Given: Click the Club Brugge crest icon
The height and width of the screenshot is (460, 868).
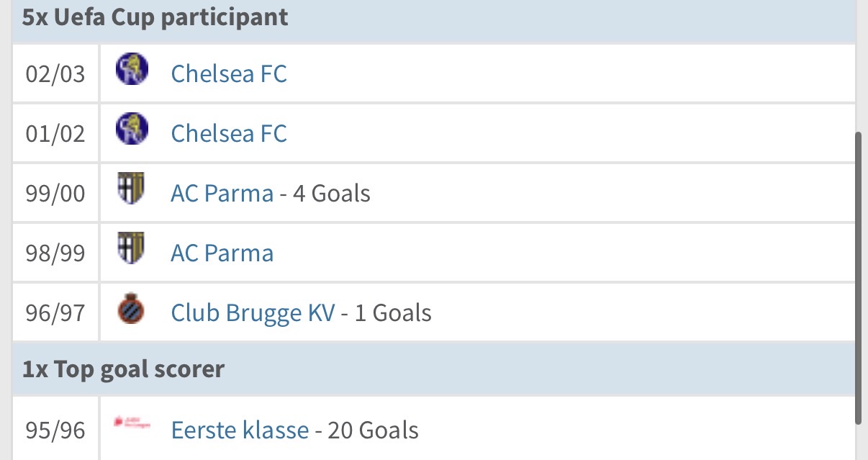Looking at the screenshot, I should point(131,310).
